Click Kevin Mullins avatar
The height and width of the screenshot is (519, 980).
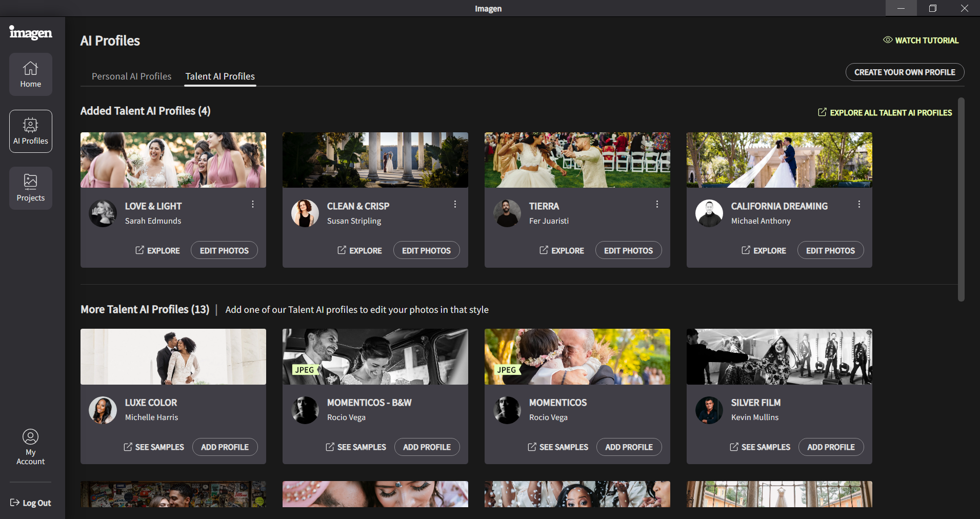point(709,410)
